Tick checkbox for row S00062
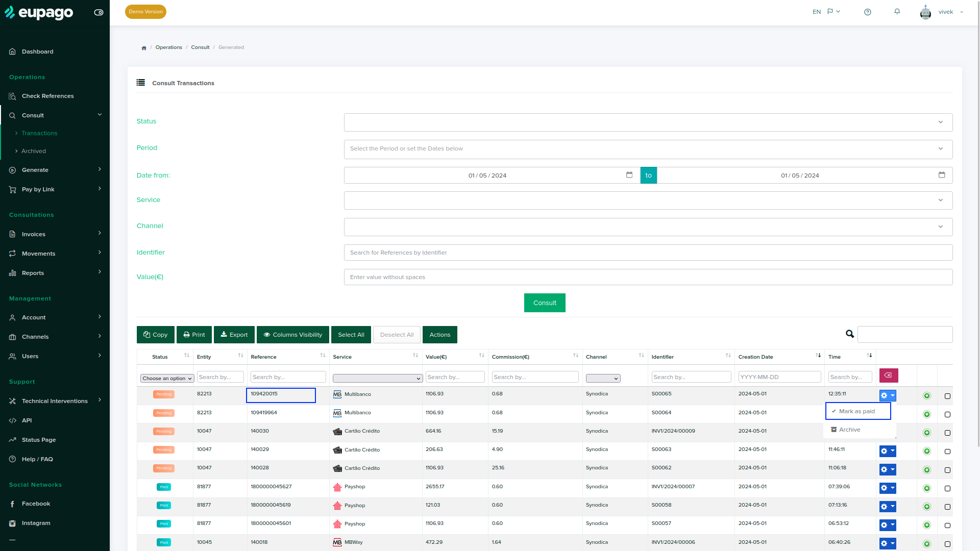This screenshot has height=551, width=980. click(947, 470)
